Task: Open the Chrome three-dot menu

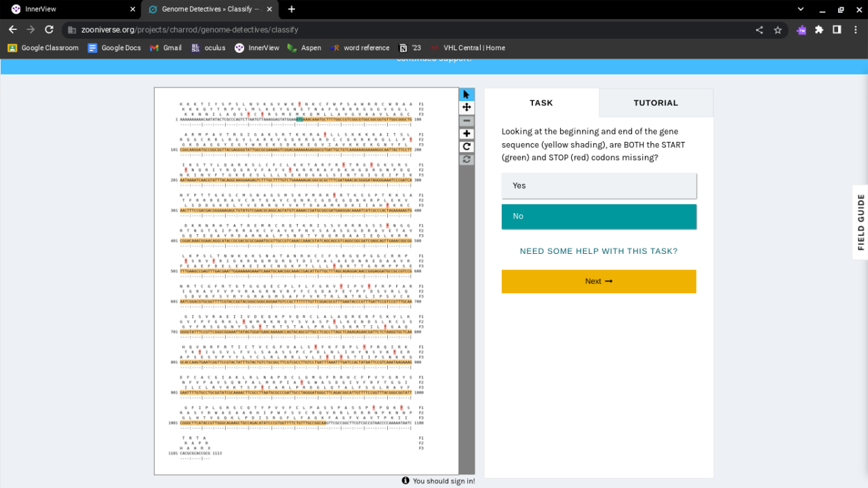Action: (x=855, y=30)
